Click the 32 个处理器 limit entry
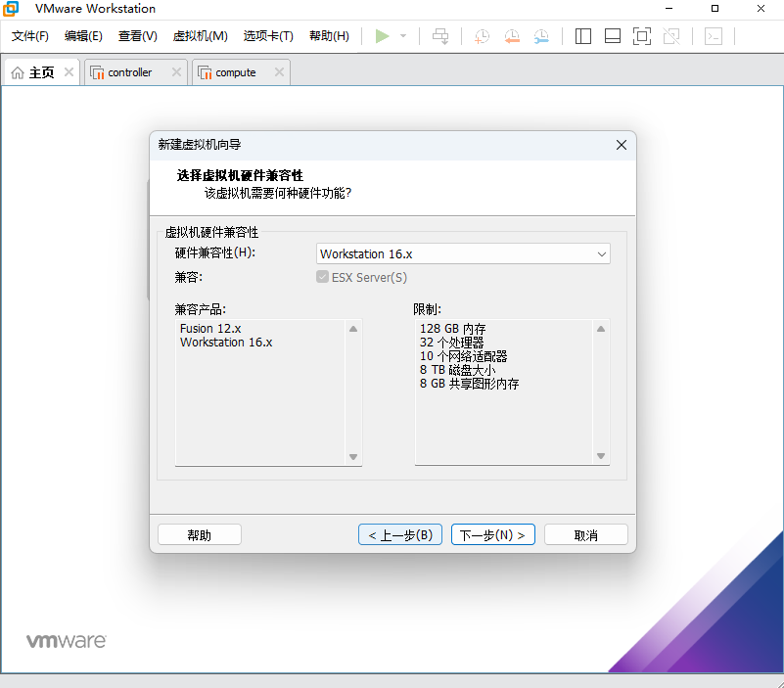The width and height of the screenshot is (784, 688). [452, 343]
